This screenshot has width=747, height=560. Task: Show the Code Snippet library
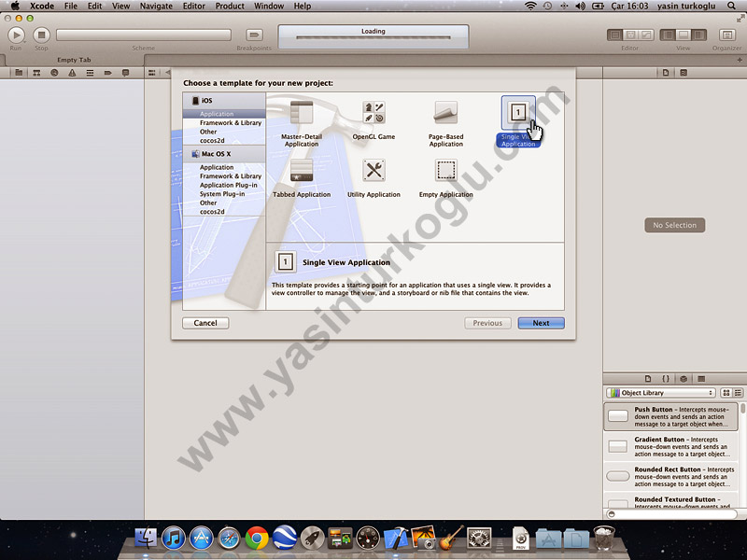pos(666,379)
